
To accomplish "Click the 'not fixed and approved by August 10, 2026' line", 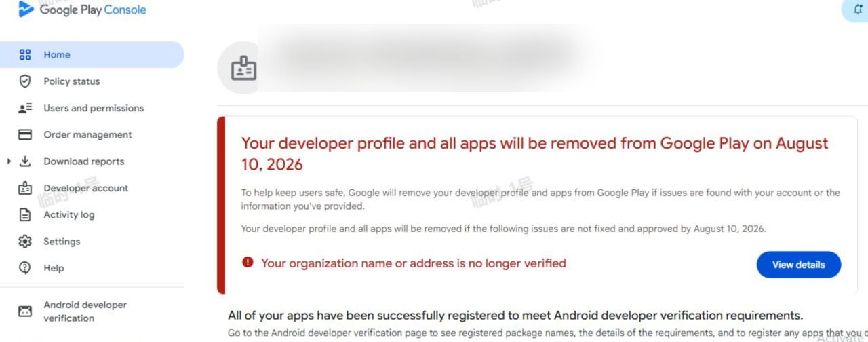I will pos(503,229).
